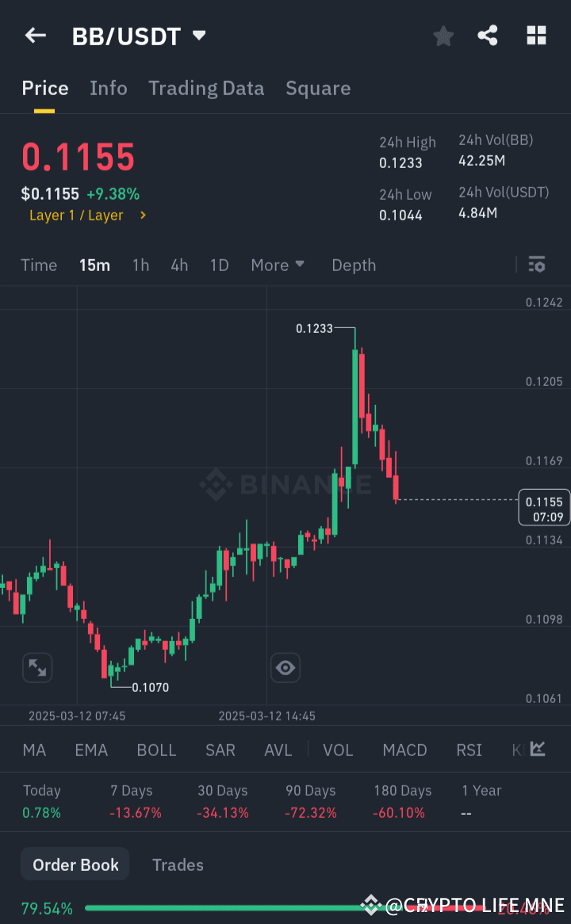
Task: Open the apps grid icon top right
Action: 536,35
